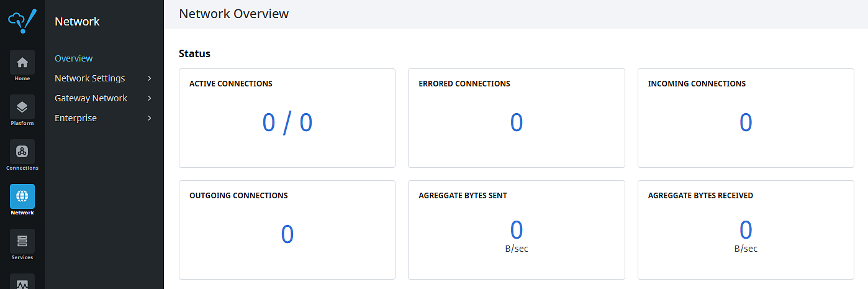
Task: Open Gateway Network menu entry
Action: tap(91, 98)
